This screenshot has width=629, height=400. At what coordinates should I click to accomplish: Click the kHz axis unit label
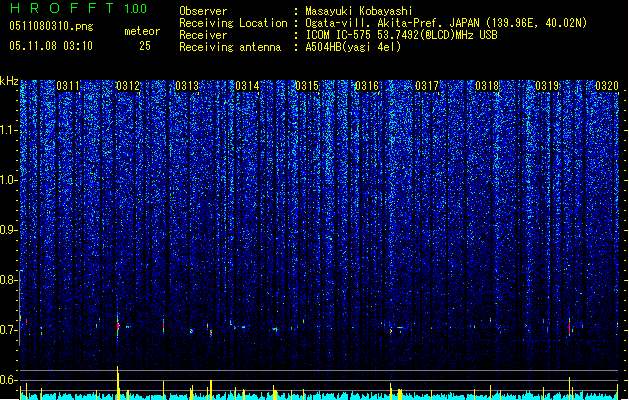point(9,81)
